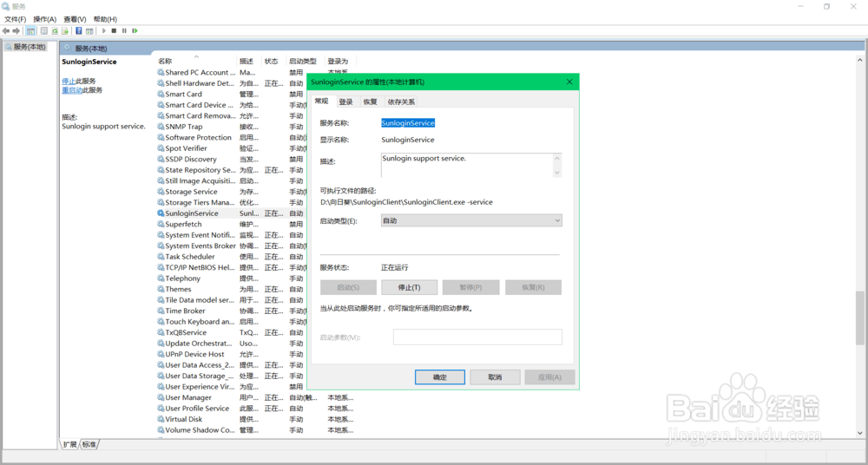Click the 重启动 link for this service
This screenshot has width=868, height=465.
(x=72, y=90)
